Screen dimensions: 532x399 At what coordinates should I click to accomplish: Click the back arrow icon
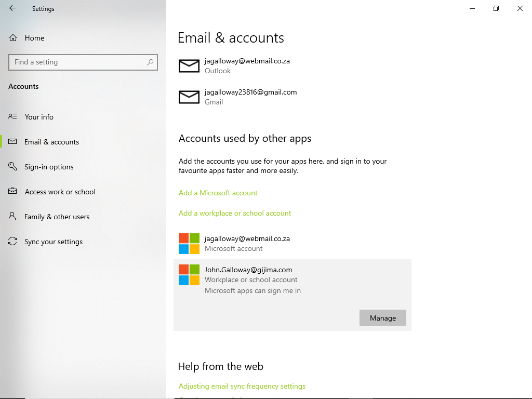pos(12,8)
